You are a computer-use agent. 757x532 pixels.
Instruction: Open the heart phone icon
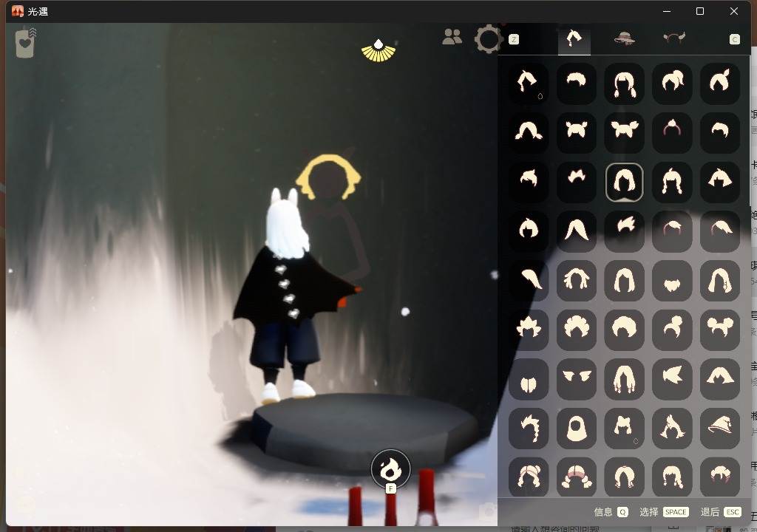[x=25, y=44]
